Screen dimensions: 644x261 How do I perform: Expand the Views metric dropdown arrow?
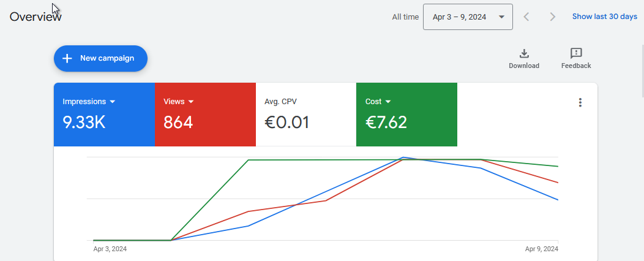point(190,102)
